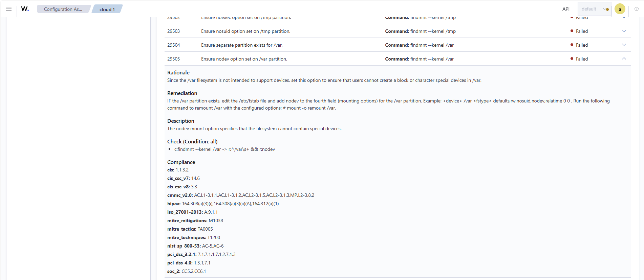Screen dimensions: 644x280
Task: Open the hamburger navigation menu
Action: pos(9,9)
